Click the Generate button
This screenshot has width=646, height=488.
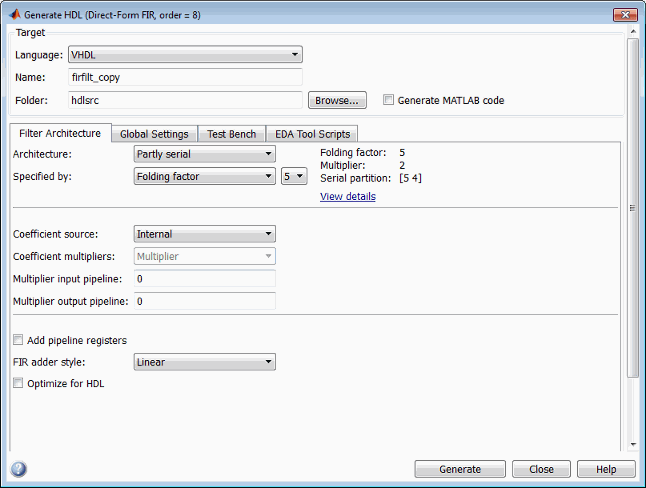tap(460, 469)
